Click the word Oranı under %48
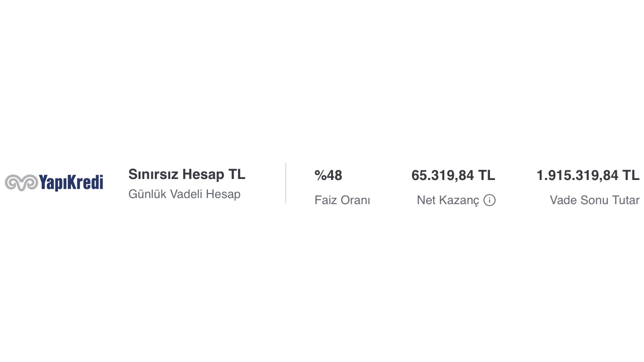The image size is (644, 362). click(355, 200)
